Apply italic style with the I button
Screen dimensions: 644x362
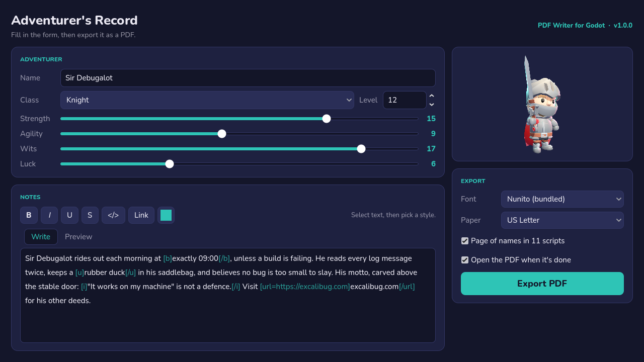click(x=49, y=215)
